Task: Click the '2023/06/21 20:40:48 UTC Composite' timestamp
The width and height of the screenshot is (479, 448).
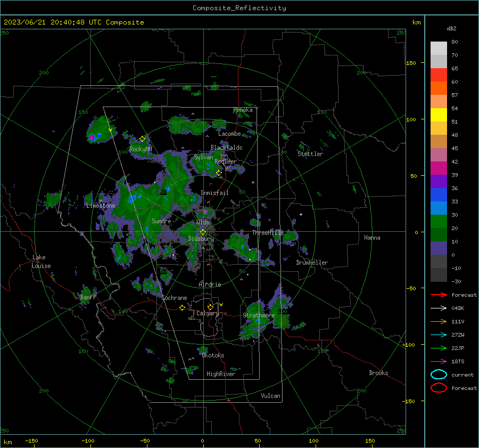Action: click(73, 22)
